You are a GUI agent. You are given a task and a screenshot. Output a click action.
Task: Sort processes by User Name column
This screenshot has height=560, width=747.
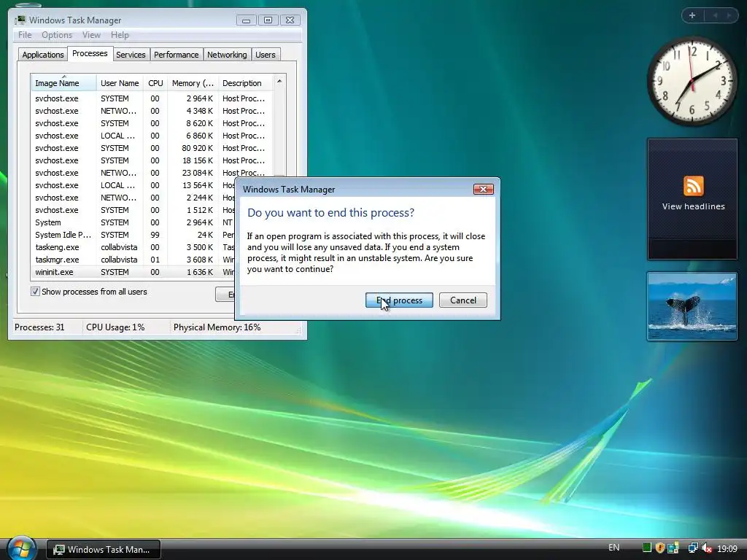pos(120,83)
